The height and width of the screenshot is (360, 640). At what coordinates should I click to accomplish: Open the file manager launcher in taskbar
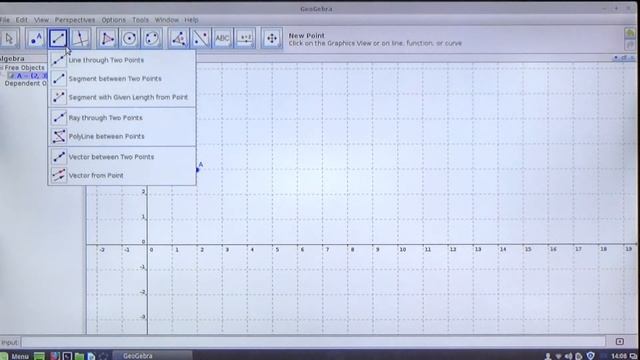[x=79, y=356]
